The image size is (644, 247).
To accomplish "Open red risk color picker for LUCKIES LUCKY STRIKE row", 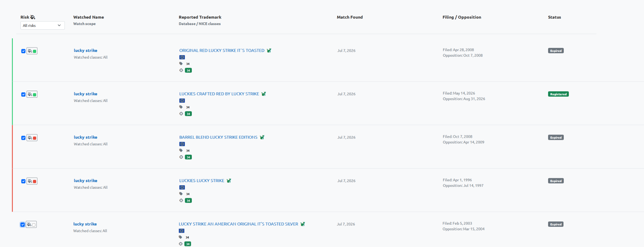I will (32, 181).
